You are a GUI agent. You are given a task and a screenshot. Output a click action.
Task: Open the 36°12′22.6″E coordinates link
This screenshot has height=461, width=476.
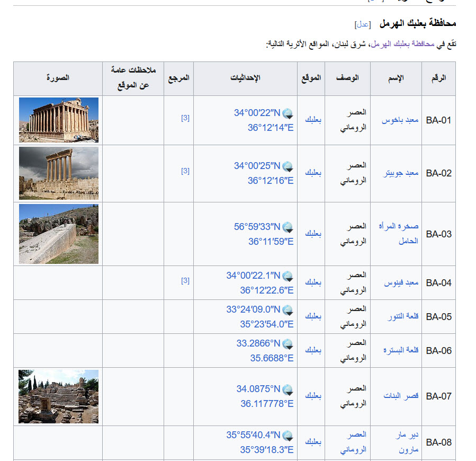pyautogui.click(x=267, y=290)
